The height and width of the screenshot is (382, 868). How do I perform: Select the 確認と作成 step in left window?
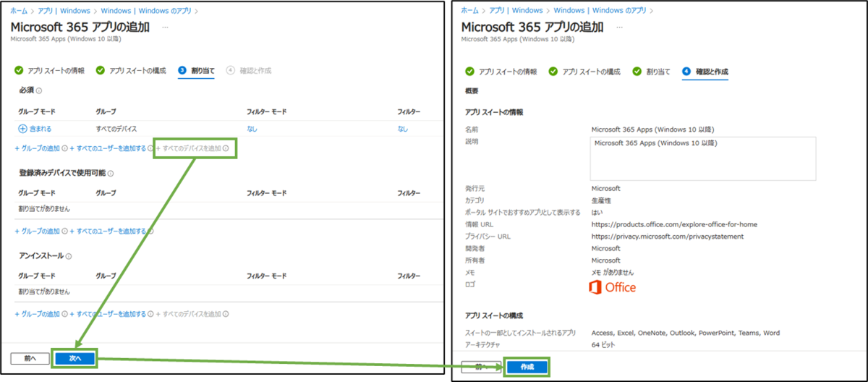[249, 70]
